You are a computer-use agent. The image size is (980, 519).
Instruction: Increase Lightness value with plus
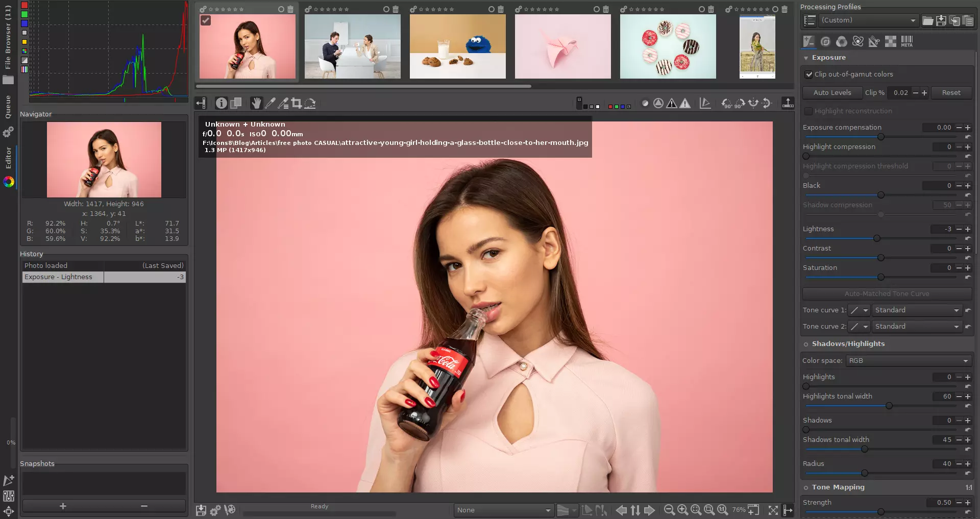[x=968, y=229]
